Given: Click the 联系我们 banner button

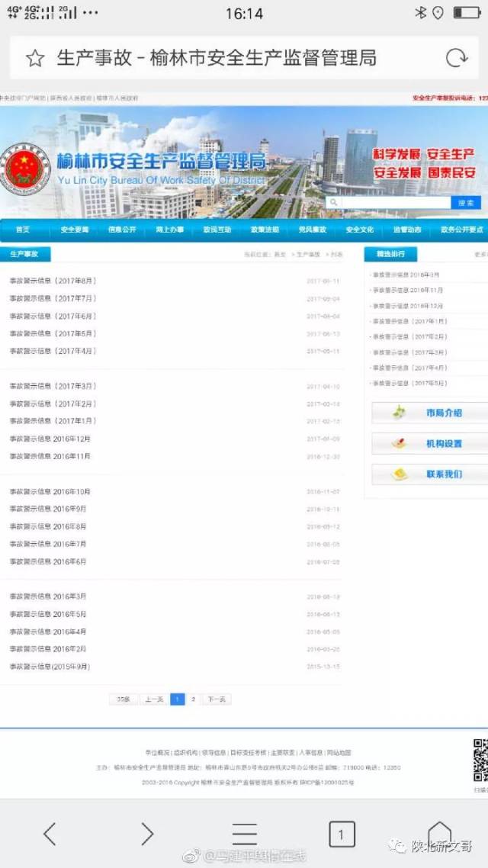Looking at the screenshot, I should pos(429,474).
